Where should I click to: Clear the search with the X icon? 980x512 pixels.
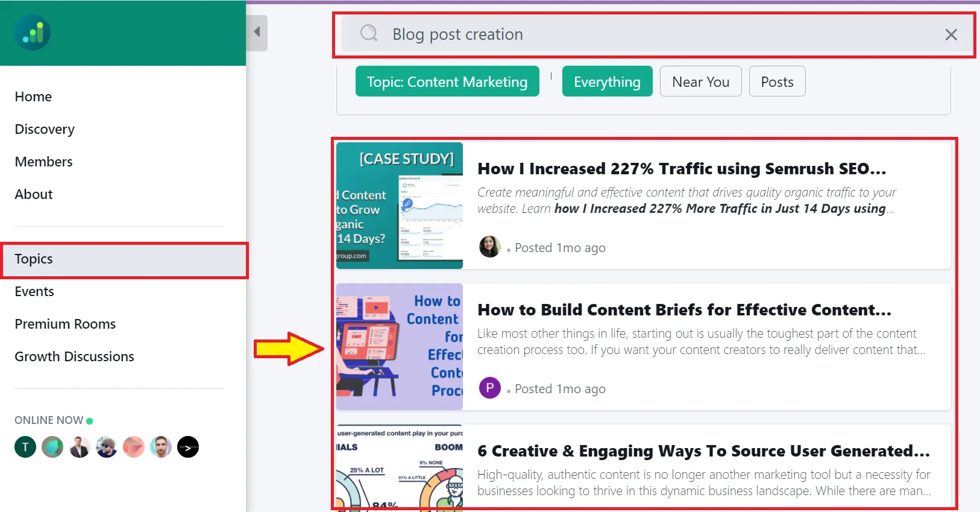click(951, 35)
